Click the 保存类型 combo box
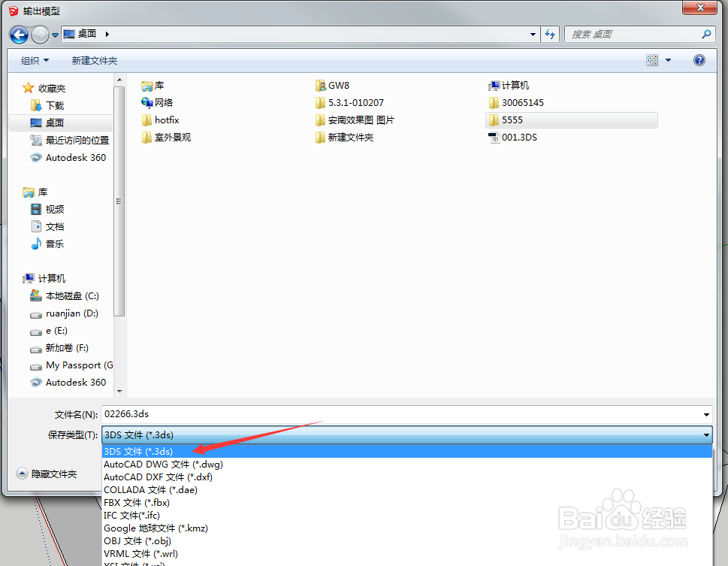728x566 pixels. point(406,435)
